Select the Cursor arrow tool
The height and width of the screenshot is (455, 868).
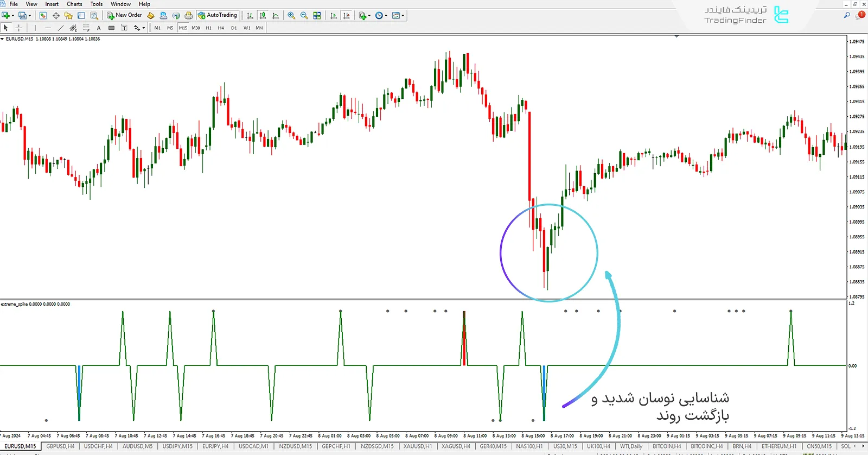pos(6,28)
